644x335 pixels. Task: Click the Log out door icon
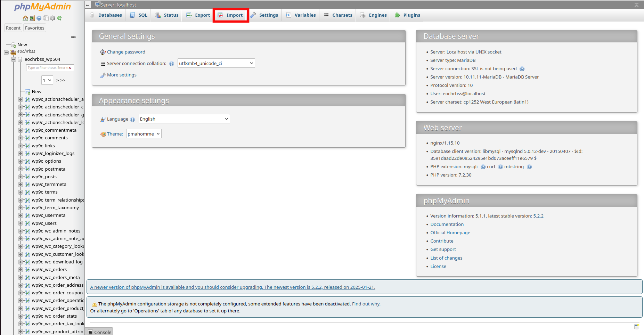coord(32,18)
